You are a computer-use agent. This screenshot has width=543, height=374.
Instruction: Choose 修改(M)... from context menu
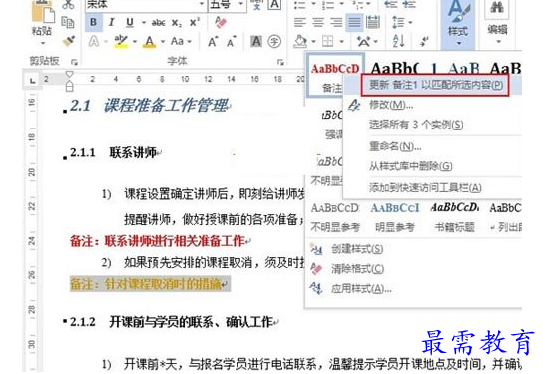point(391,105)
